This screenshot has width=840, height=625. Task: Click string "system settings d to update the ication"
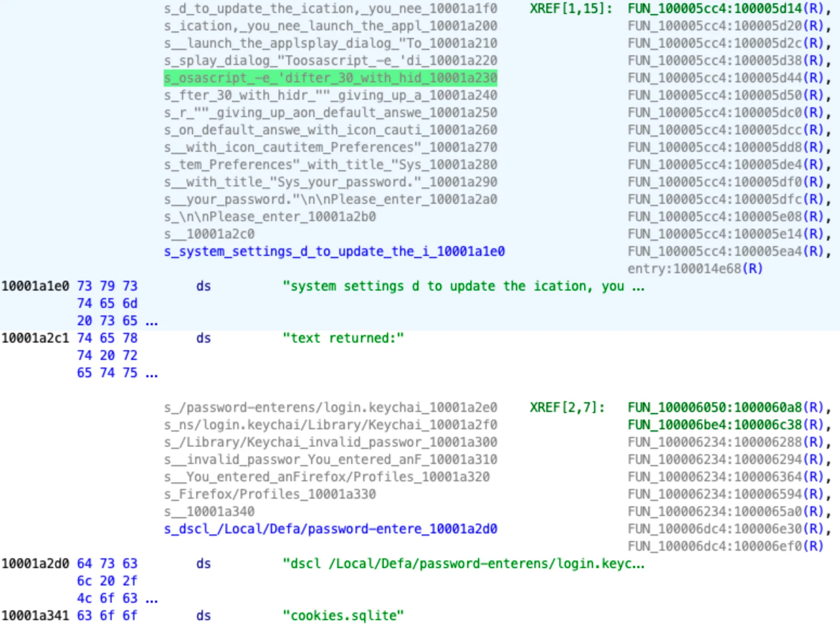[x=463, y=286]
